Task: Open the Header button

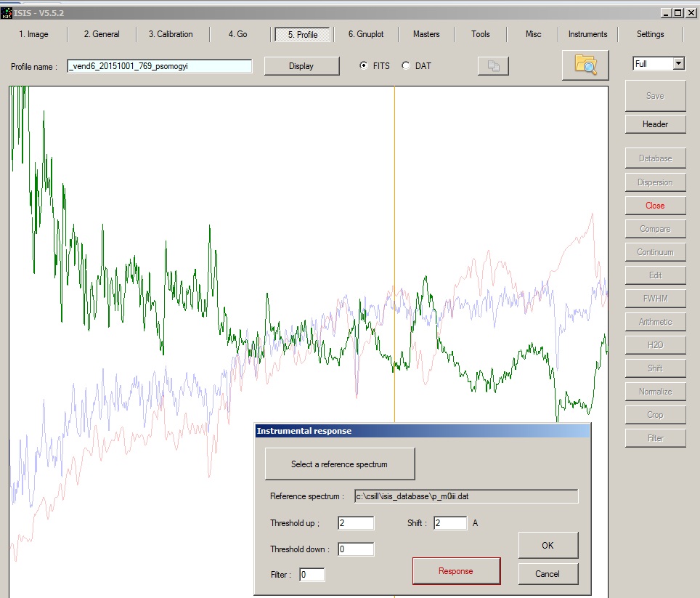Action: point(656,124)
